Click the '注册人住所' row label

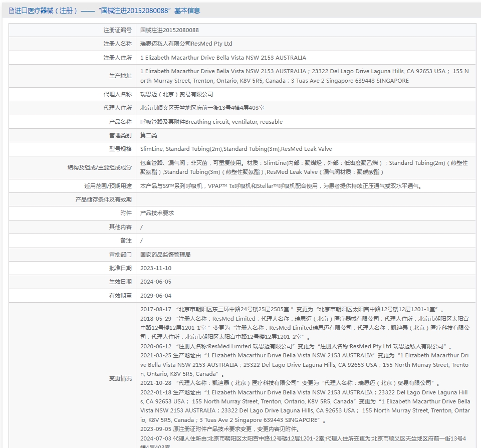tap(117, 58)
